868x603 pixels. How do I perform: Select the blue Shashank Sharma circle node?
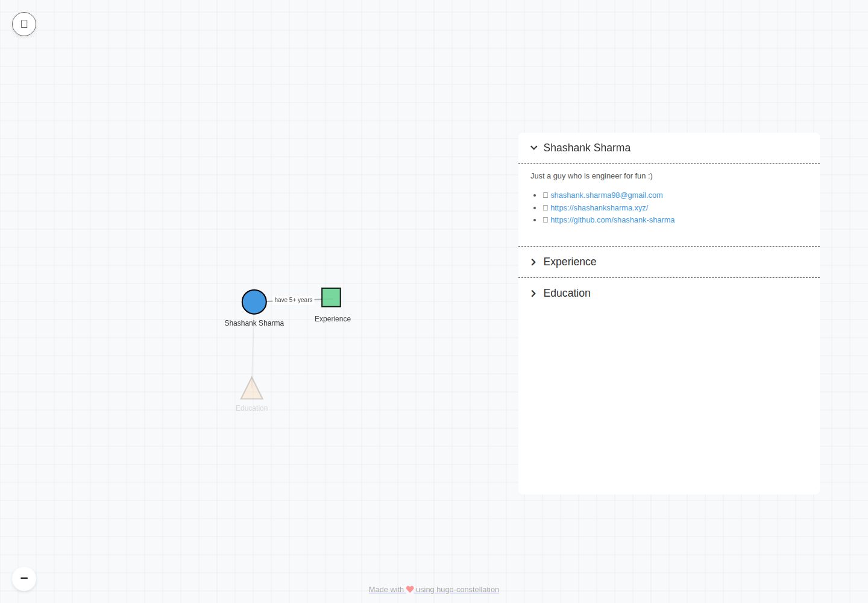click(254, 302)
